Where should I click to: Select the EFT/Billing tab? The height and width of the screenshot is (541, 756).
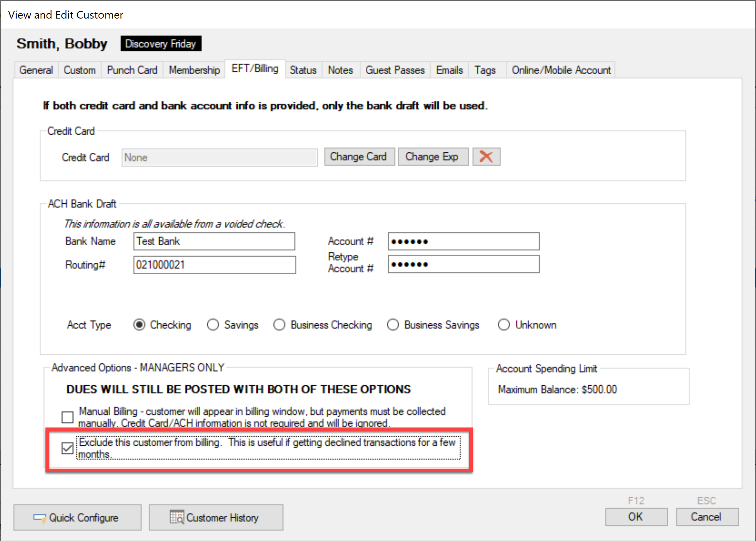[x=255, y=69]
